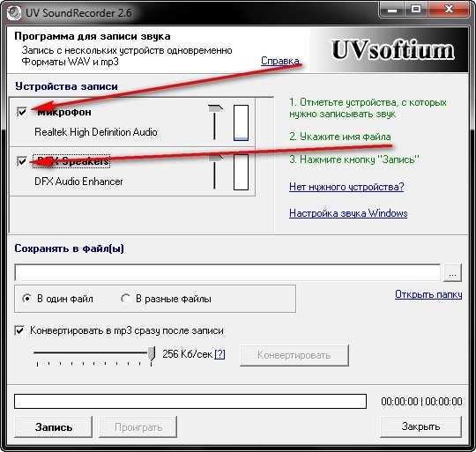Disable 'Конвертировать в mp3 сразу после записи'

(19, 330)
